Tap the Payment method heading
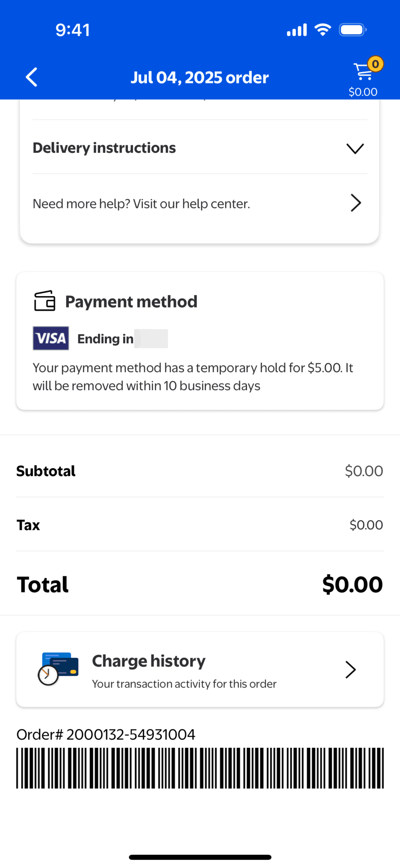Image resolution: width=400 pixels, height=868 pixels. point(131,302)
